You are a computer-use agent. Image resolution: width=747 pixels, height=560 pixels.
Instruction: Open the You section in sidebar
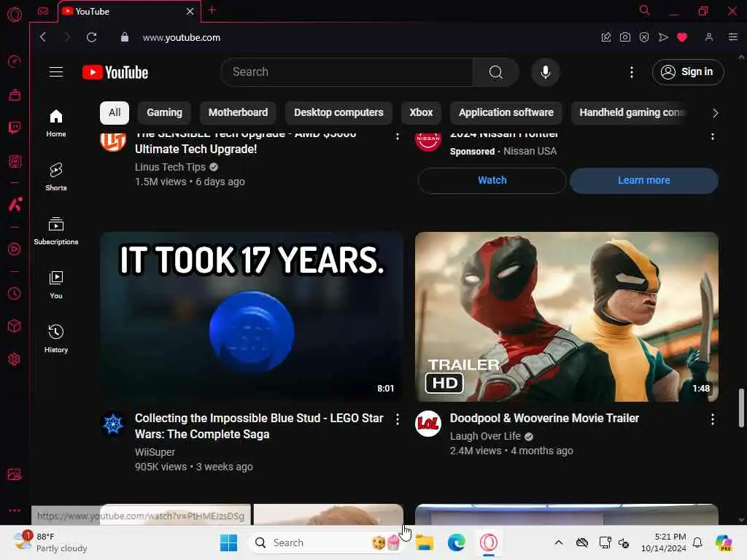pos(55,285)
